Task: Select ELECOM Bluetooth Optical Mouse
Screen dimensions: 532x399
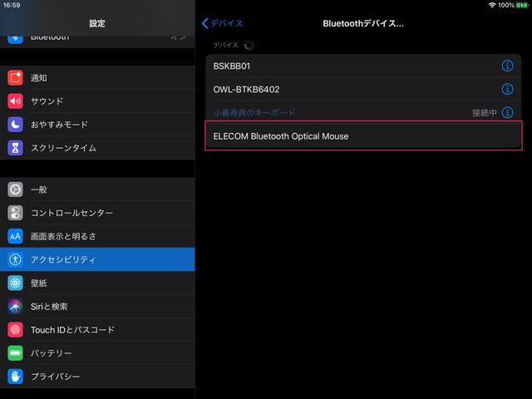Action: pyautogui.click(x=363, y=136)
